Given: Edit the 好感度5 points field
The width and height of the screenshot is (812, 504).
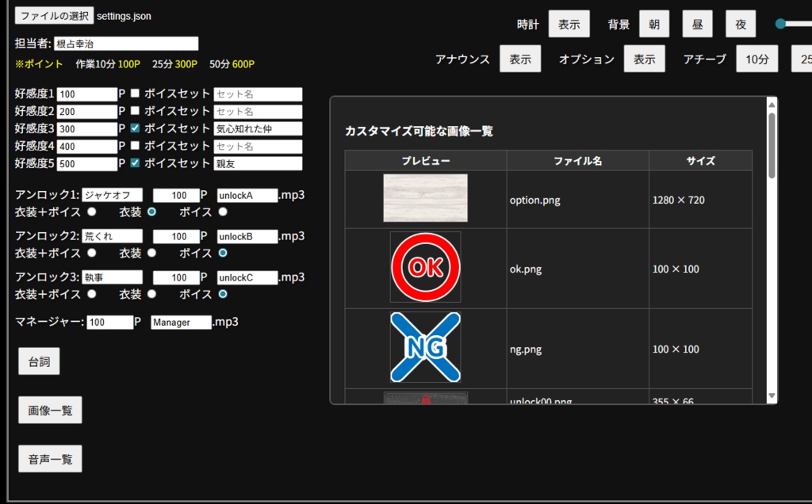Looking at the screenshot, I should [x=87, y=164].
